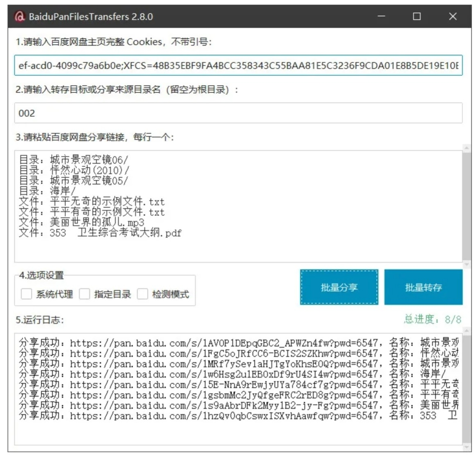Click the line 目录：城市景观空镜06/
The image size is (476, 459).
click(73, 160)
